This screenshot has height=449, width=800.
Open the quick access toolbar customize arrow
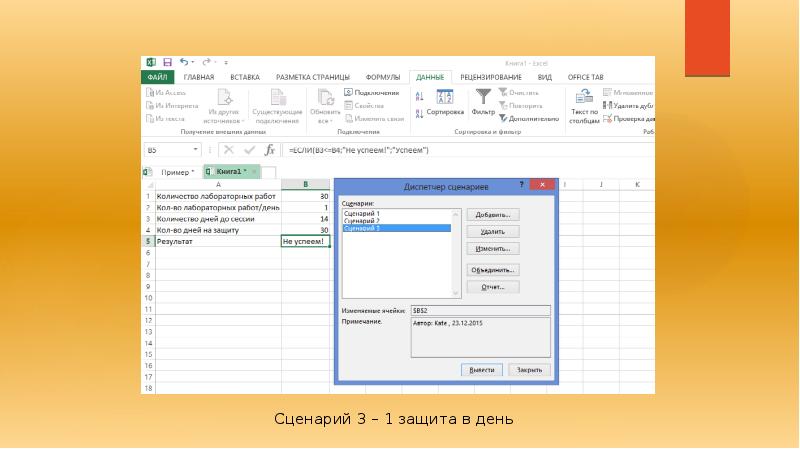click(x=226, y=63)
